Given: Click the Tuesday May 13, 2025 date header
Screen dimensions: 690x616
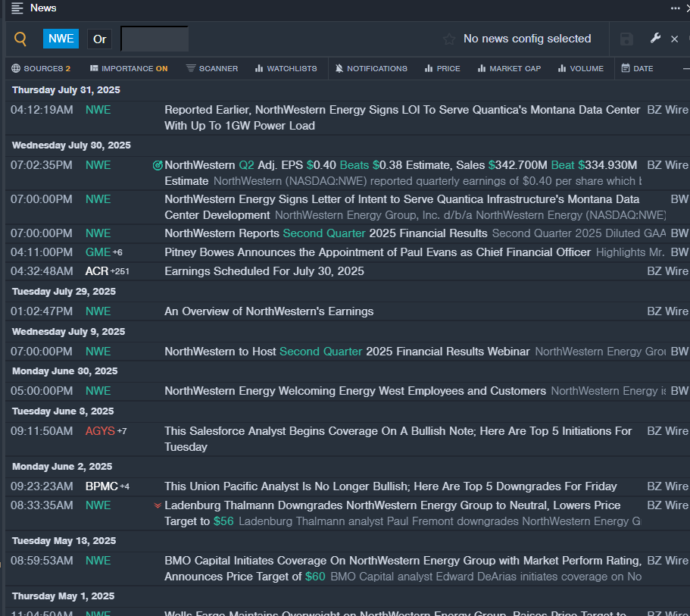Looking at the screenshot, I should point(64,541).
